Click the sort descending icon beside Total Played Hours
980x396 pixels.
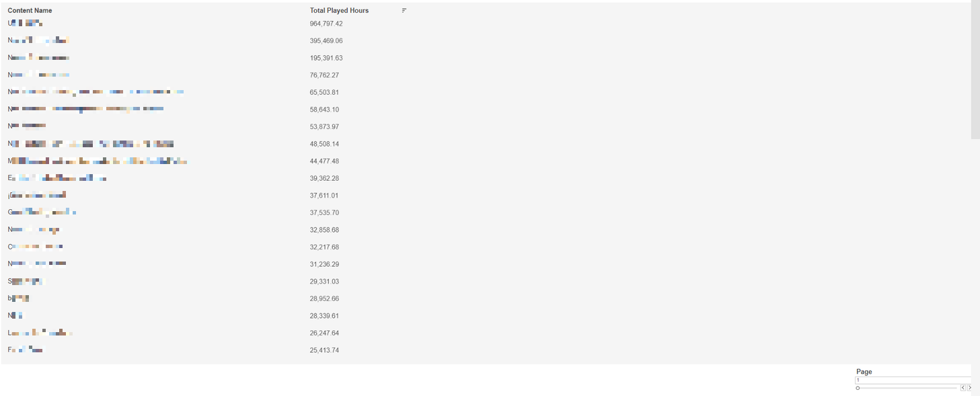[x=404, y=11]
